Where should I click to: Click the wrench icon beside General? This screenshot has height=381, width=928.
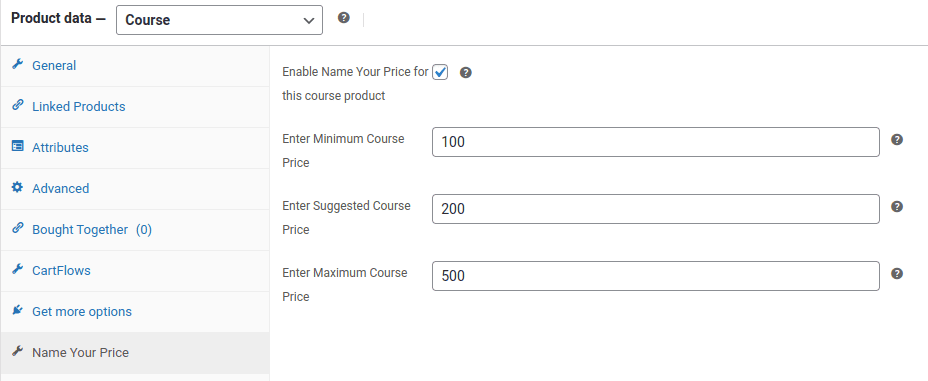[x=18, y=64]
